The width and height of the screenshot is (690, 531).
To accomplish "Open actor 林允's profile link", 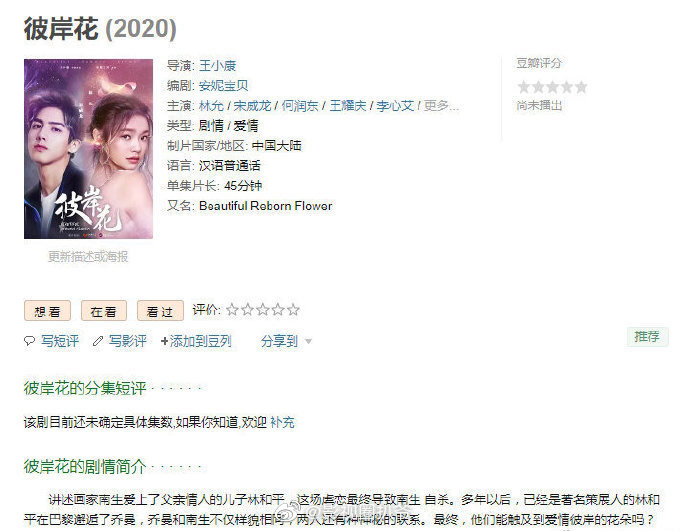I will click(x=211, y=106).
